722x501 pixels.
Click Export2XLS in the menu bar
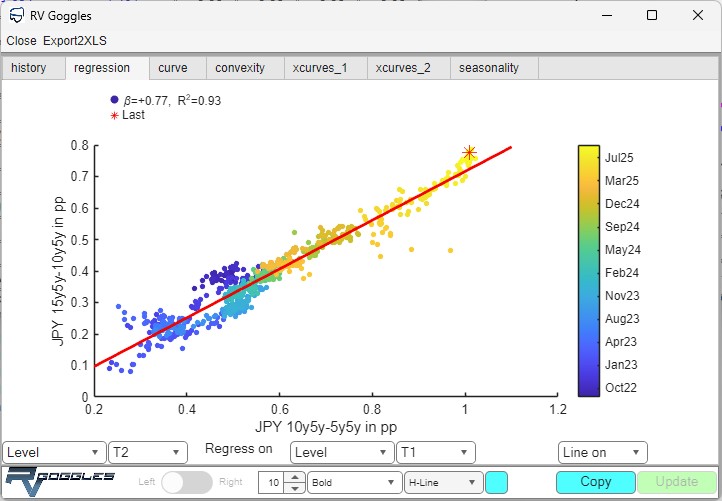(75, 41)
